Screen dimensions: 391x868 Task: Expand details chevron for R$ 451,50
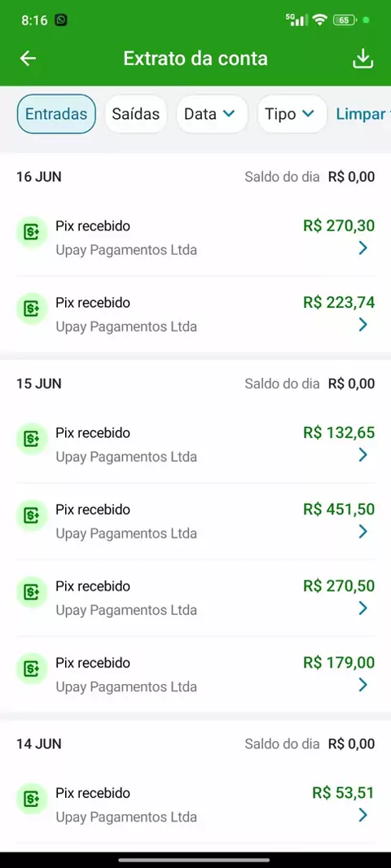363,532
